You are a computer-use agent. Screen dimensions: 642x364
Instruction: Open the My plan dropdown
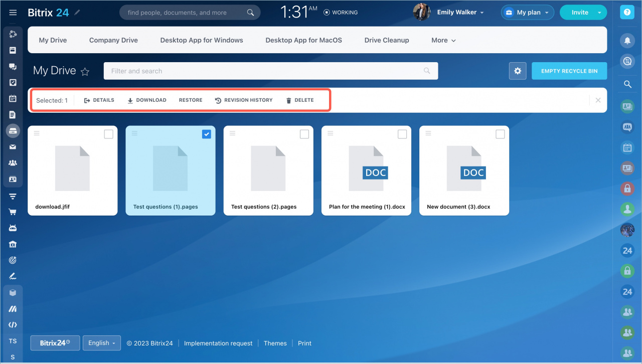527,13
